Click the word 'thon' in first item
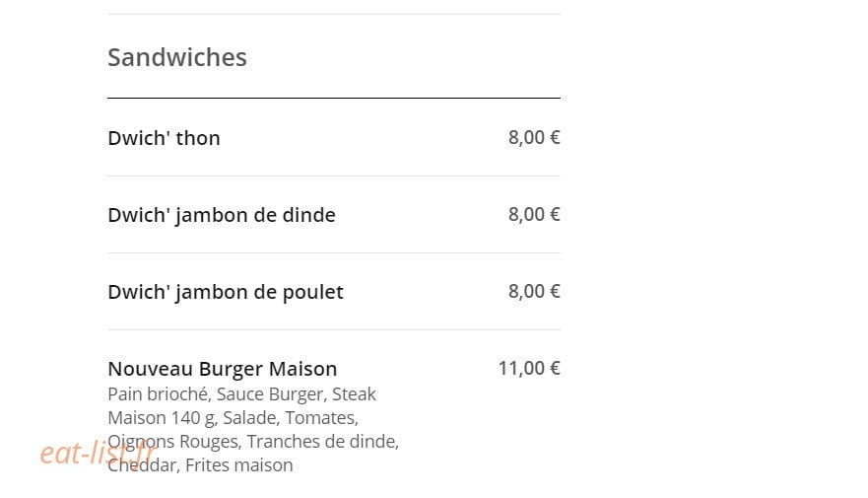The width and height of the screenshot is (868, 498). (198, 138)
